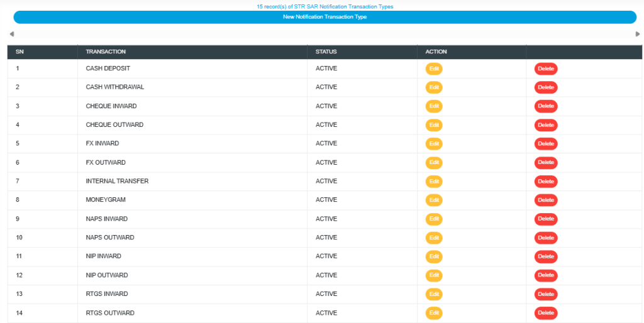Click the TRANSACTION column header
This screenshot has height=323, width=644.
pyautogui.click(x=106, y=52)
